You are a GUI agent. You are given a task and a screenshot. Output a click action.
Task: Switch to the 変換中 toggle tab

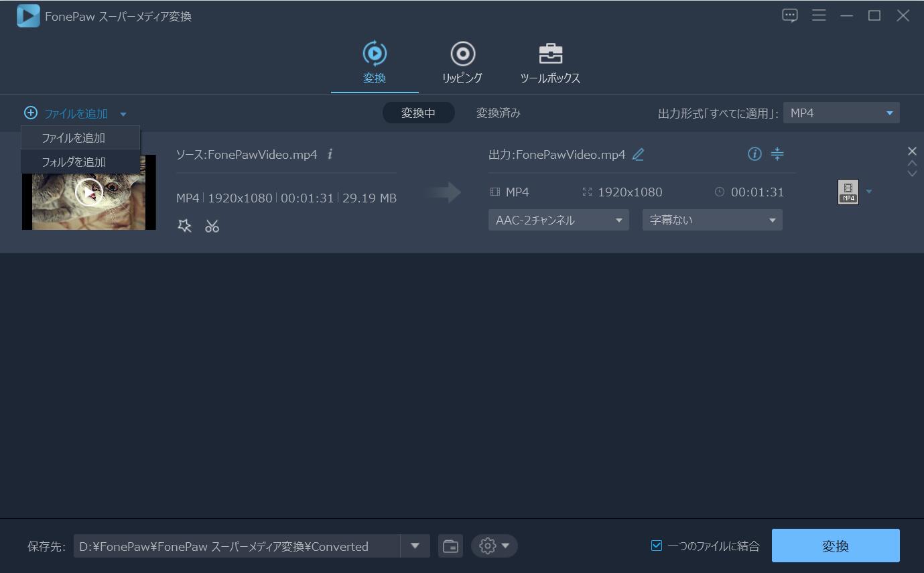click(418, 113)
